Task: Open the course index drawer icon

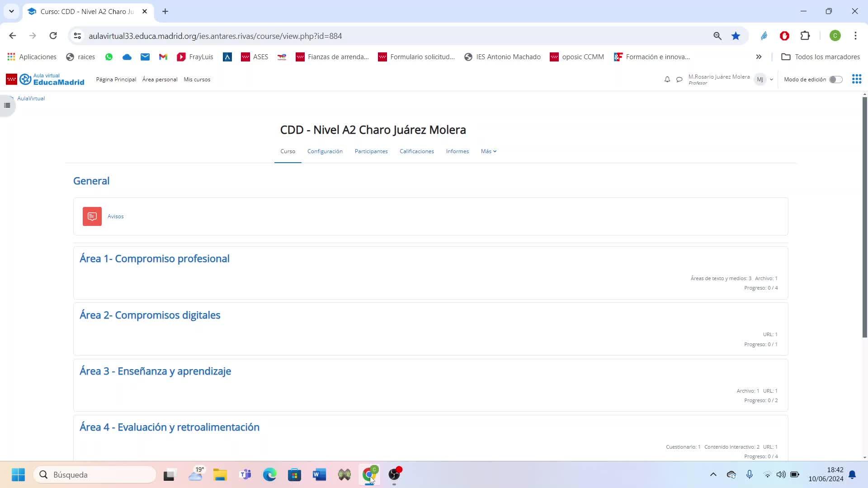Action: click(x=7, y=105)
